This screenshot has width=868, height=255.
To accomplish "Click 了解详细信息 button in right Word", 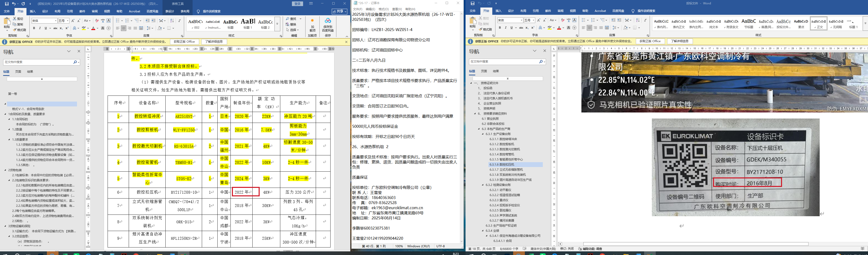I will [x=680, y=41].
